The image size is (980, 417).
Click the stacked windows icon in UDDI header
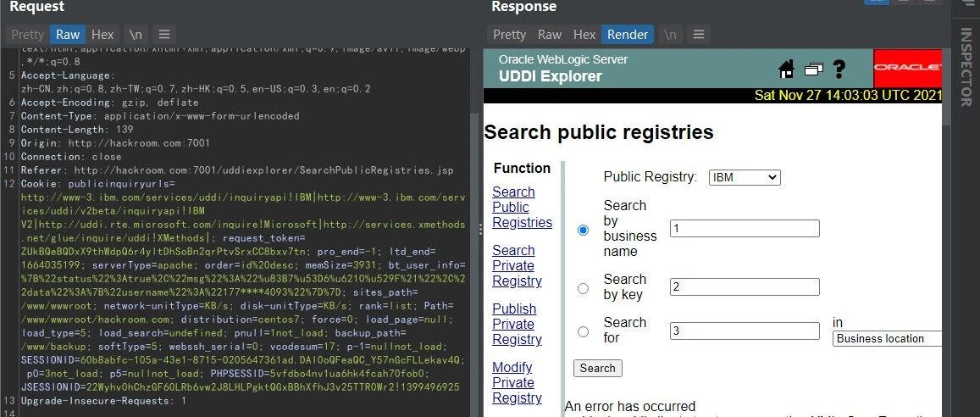tap(814, 69)
